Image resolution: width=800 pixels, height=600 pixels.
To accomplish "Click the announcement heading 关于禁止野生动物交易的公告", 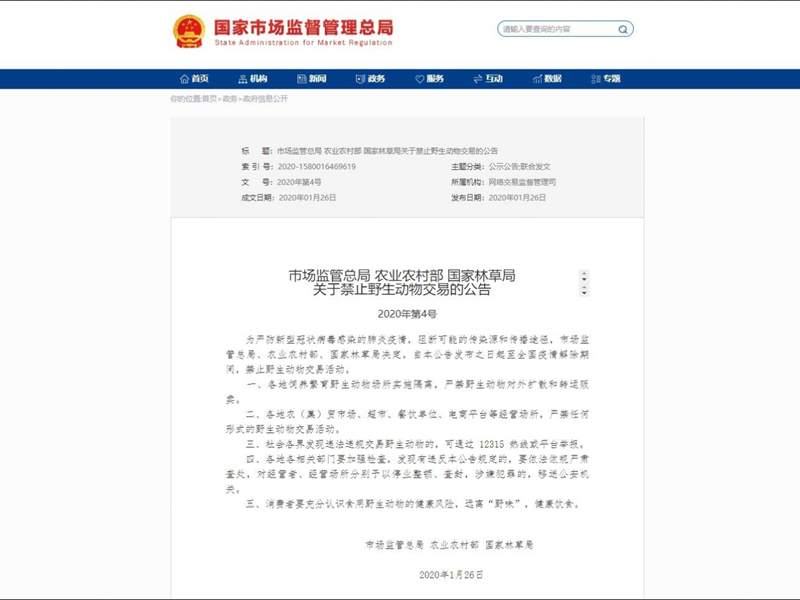I will pos(402,290).
